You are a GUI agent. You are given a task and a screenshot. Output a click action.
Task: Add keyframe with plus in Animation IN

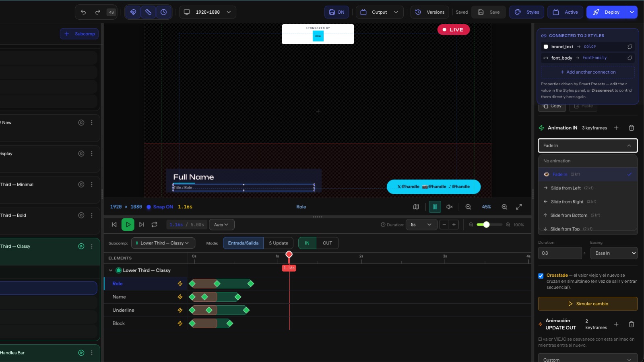click(616, 128)
